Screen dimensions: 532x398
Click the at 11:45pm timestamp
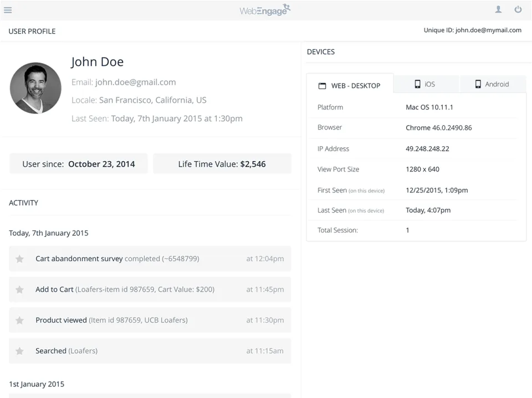coord(265,290)
